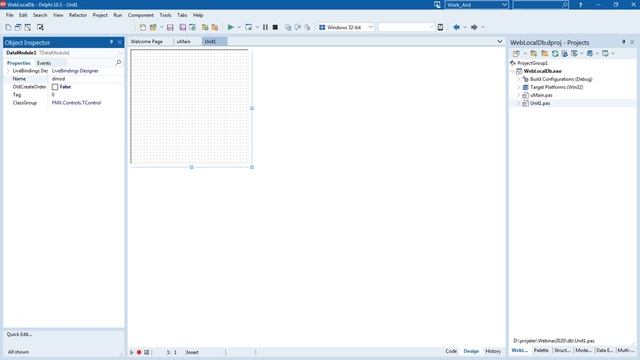Image resolution: width=640 pixels, height=360 pixels.
Task: Expand the Build Configurations (Debug) node
Action: pyautogui.click(x=519, y=79)
